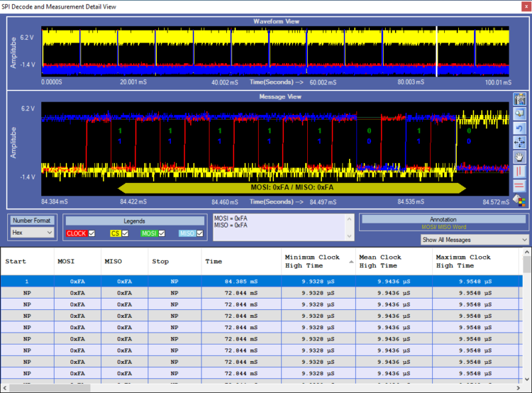532x393 pixels.
Task: Click the undo arrow icon
Action: tap(520, 128)
